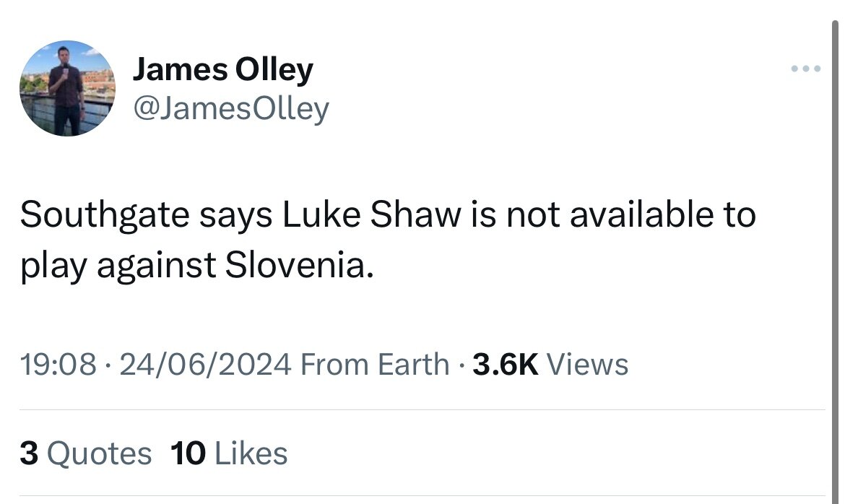Open the 3 Quotes list
Screen dimensions: 845x504
(86, 453)
